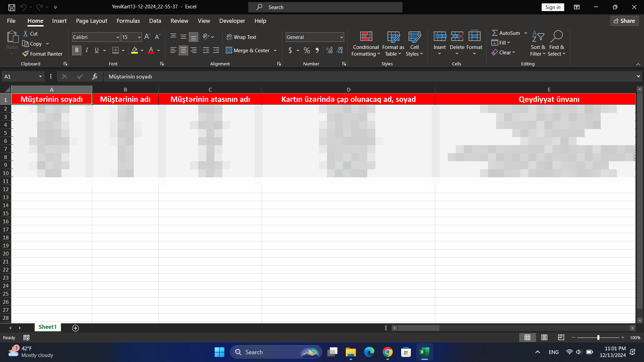The width and height of the screenshot is (644, 362).
Task: Click the Cut scissors icon
Action: click(25, 34)
